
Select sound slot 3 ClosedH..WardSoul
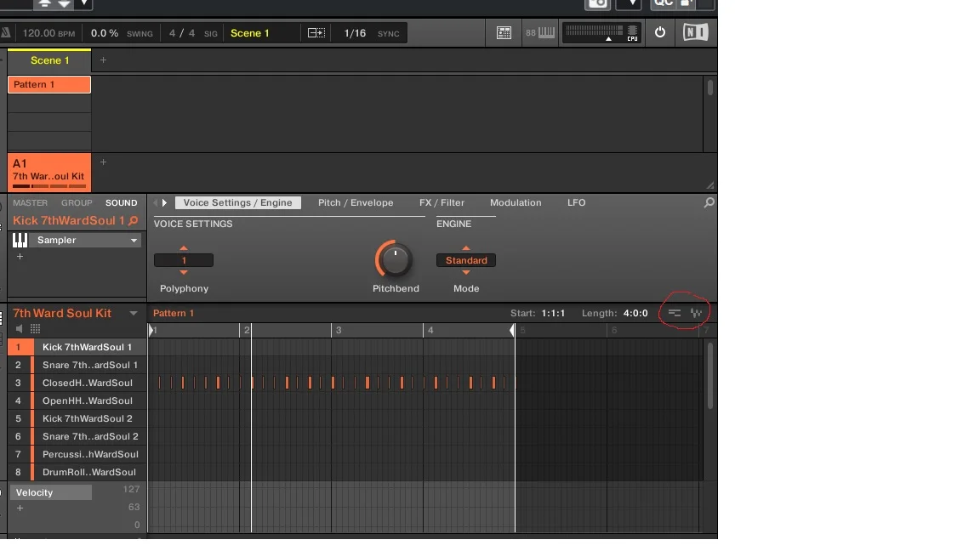[x=77, y=383]
